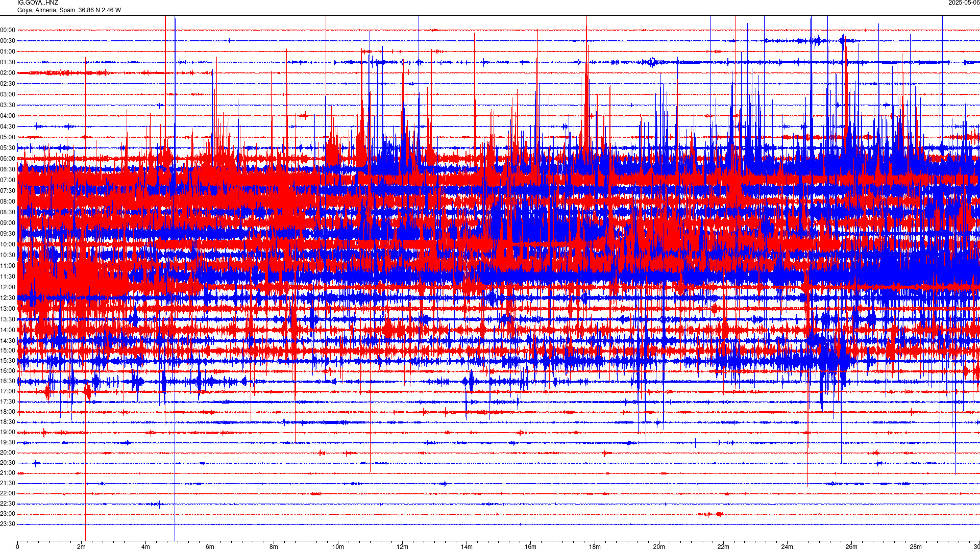Screen dimensions: 980x551
Task: Click the 17:00 time row label
Action: pos(8,391)
